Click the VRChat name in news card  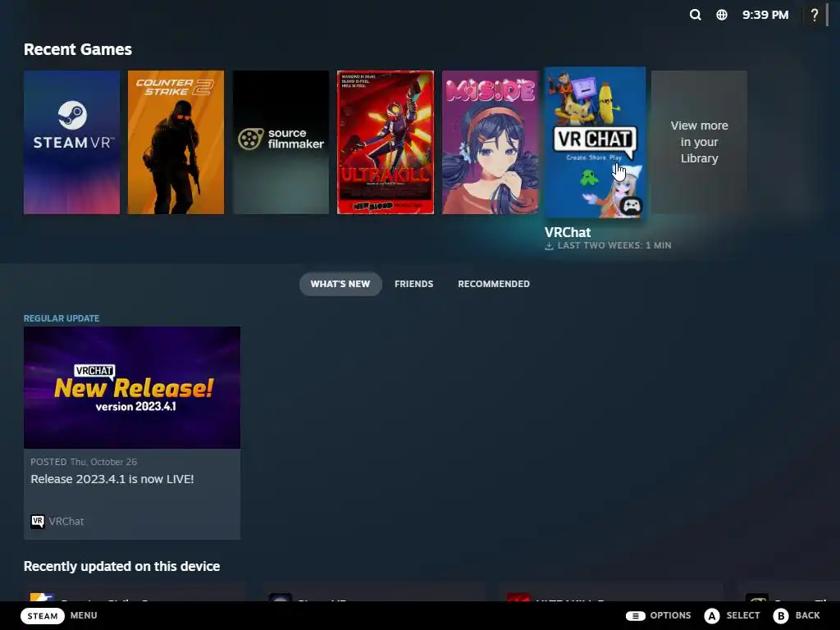tap(66, 521)
